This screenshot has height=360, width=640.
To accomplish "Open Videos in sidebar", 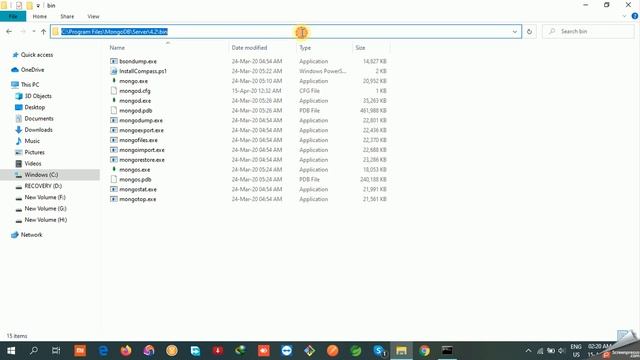I will click(x=33, y=163).
